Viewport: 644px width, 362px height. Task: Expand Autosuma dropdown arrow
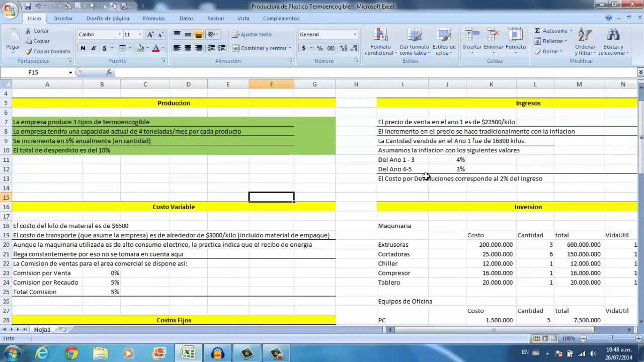coord(570,31)
